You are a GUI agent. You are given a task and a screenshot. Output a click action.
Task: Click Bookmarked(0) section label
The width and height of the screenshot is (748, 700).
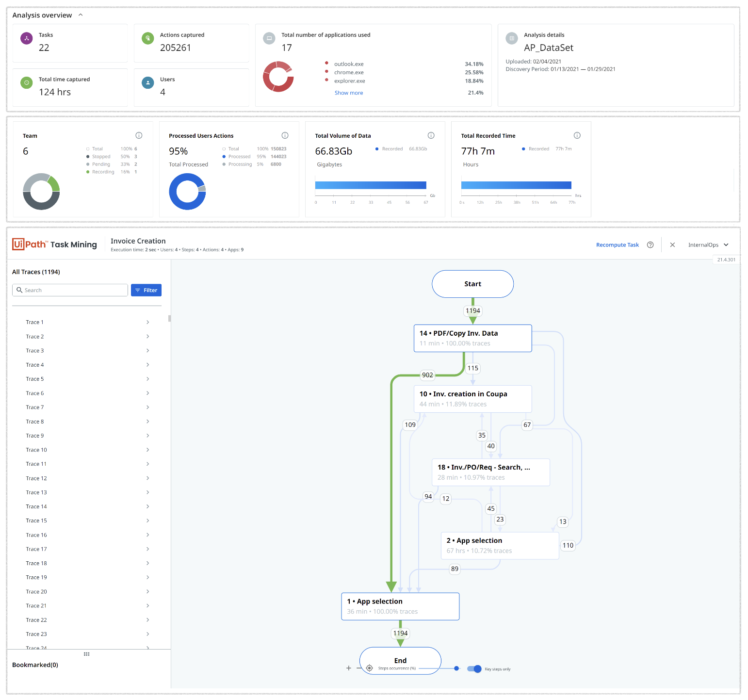coord(35,665)
